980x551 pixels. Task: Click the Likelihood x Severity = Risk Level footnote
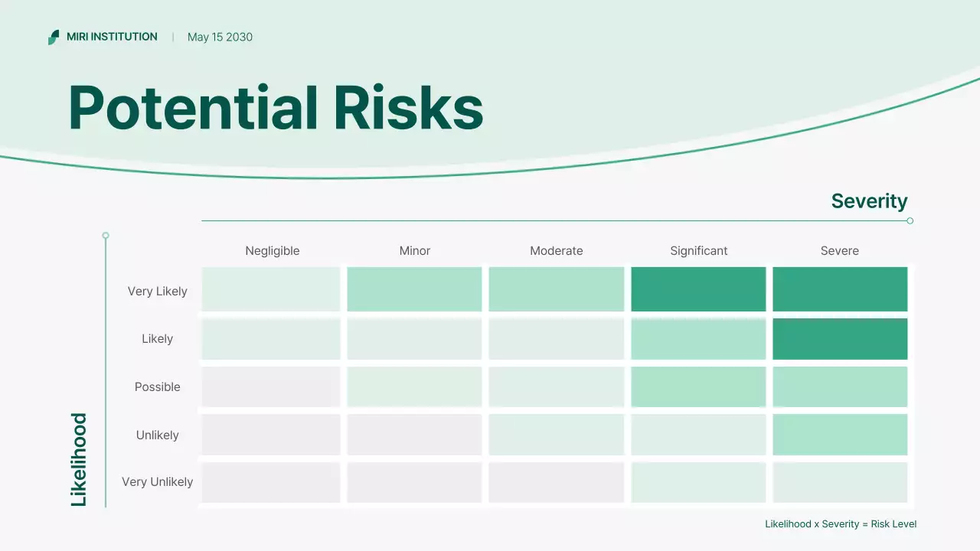pyautogui.click(x=841, y=523)
